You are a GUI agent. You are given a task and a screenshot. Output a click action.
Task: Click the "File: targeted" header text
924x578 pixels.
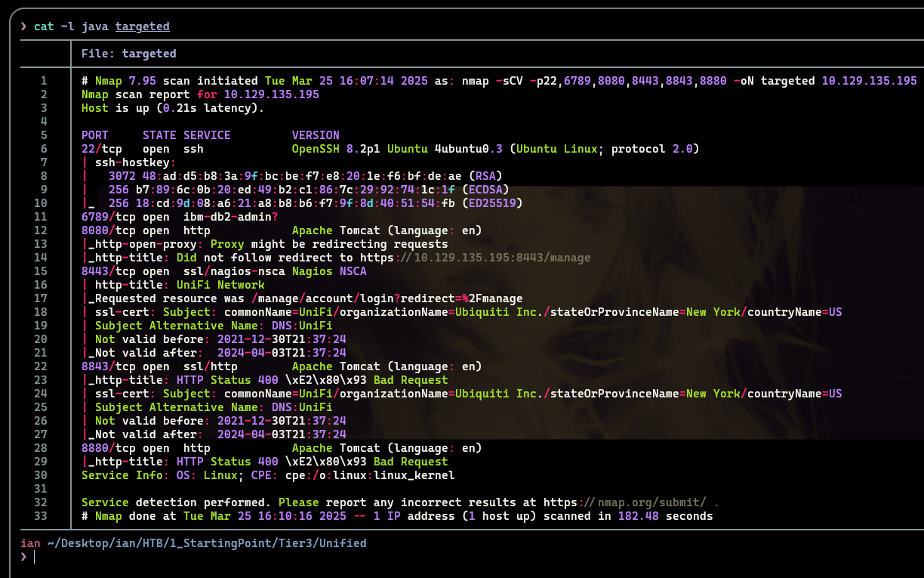(x=128, y=54)
